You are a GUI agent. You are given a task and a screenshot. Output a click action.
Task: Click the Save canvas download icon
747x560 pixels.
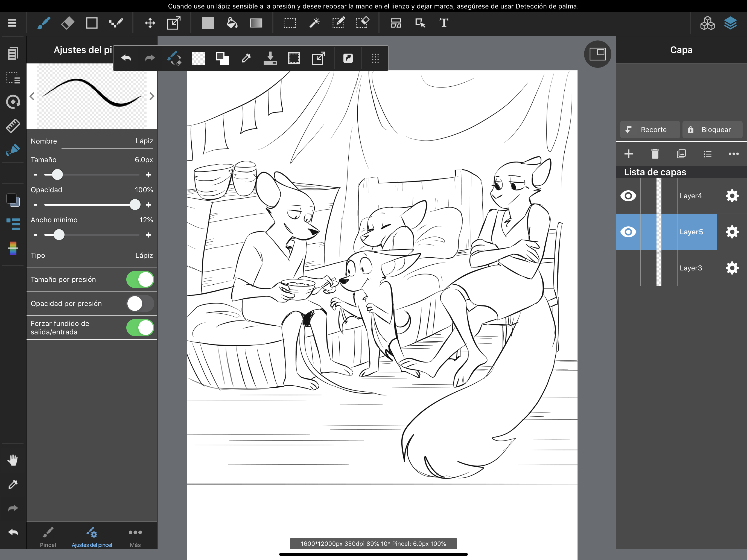(270, 59)
